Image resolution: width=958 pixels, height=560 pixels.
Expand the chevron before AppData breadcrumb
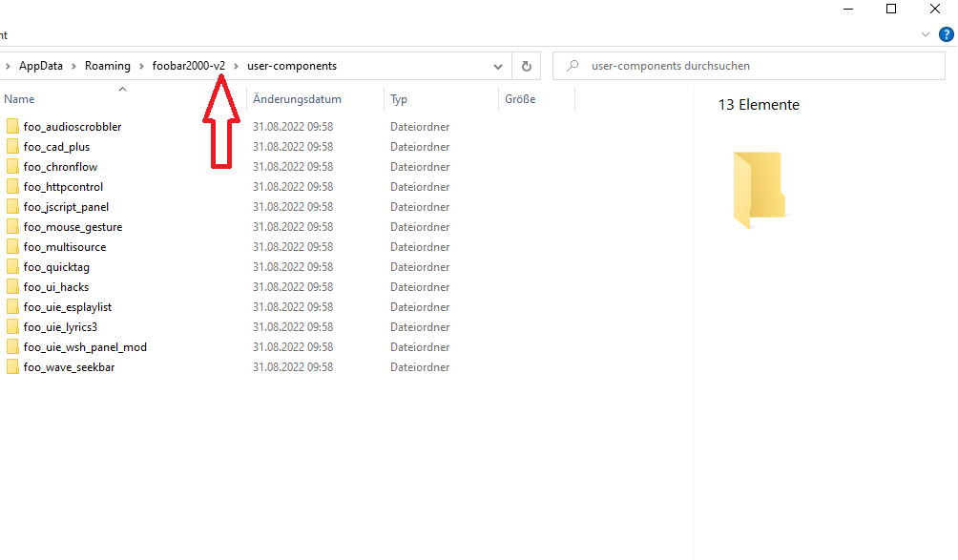pos(8,66)
